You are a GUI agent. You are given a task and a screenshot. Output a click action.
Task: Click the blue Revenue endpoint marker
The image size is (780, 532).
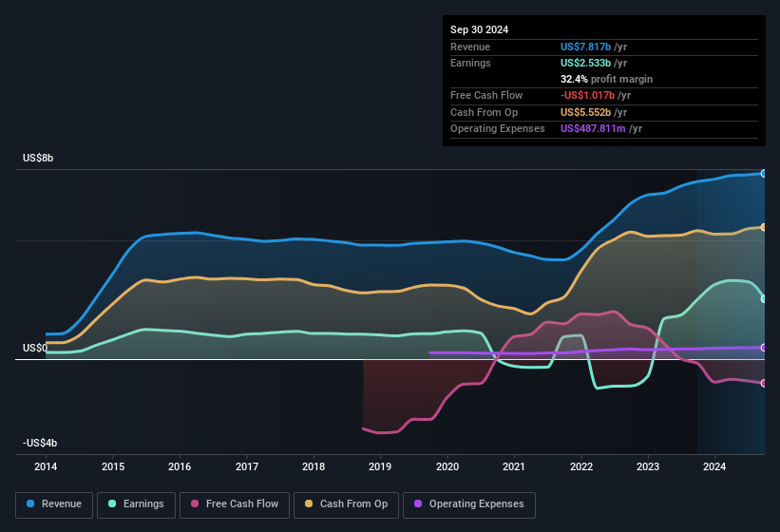click(x=763, y=174)
